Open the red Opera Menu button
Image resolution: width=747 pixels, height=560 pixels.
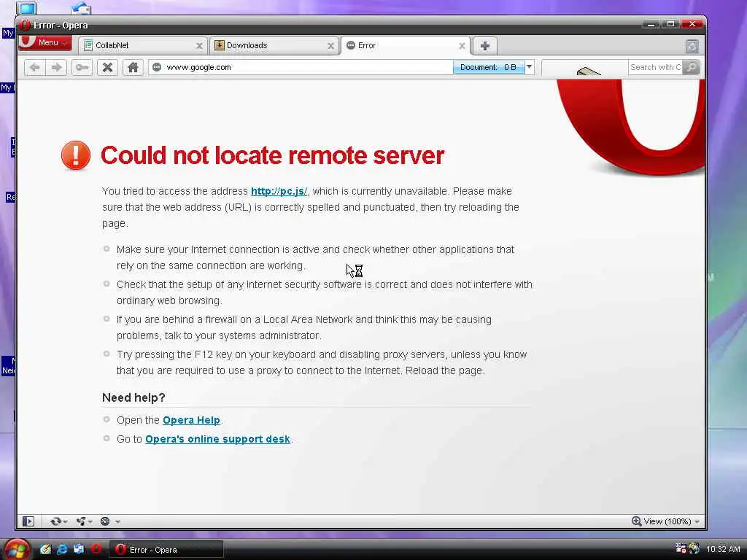pyautogui.click(x=45, y=42)
